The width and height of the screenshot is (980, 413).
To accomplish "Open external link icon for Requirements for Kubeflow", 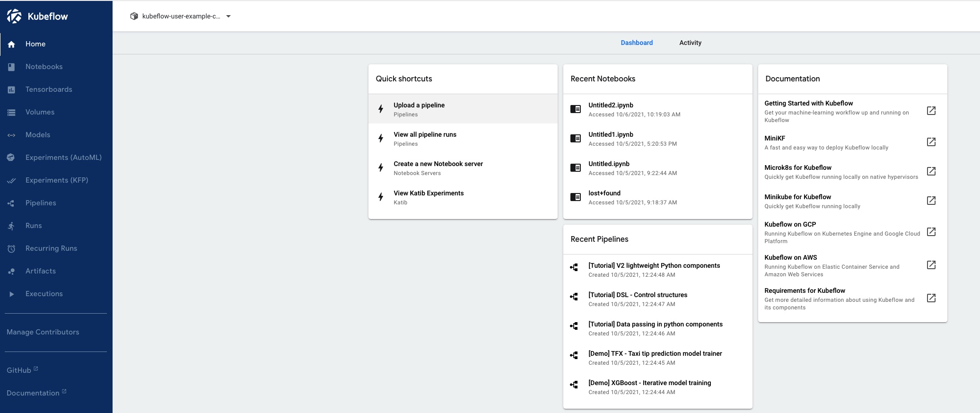I will (931, 298).
